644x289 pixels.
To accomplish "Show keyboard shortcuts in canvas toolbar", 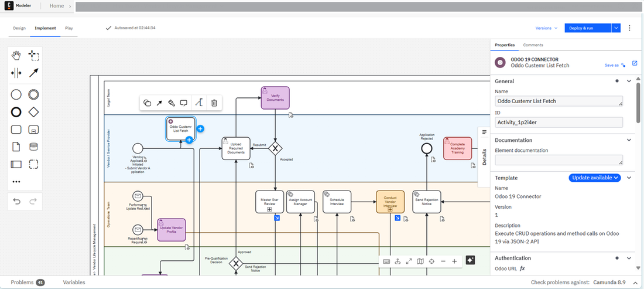I will 386,261.
